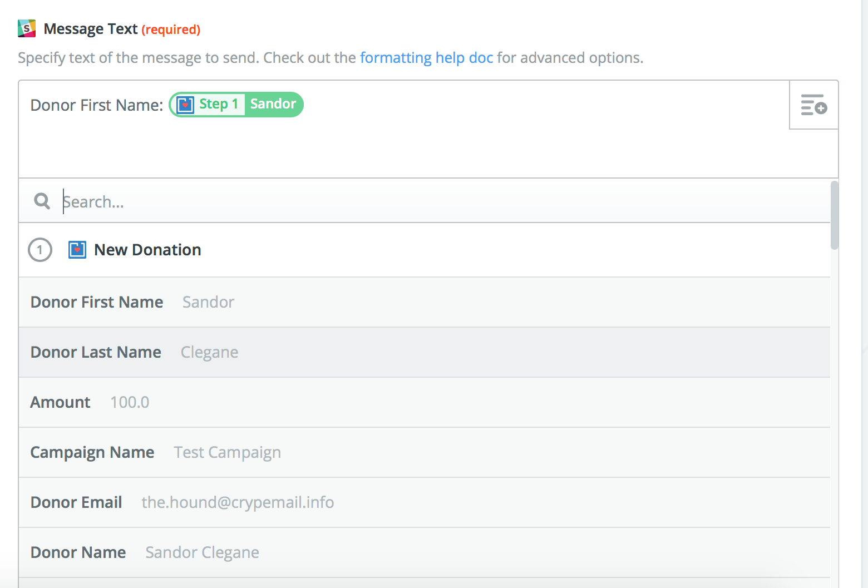Select Donor Email field option

click(182, 502)
